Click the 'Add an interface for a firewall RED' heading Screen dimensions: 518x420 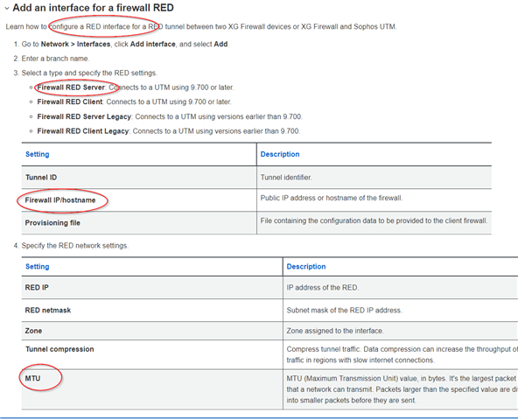pyautogui.click(x=93, y=8)
